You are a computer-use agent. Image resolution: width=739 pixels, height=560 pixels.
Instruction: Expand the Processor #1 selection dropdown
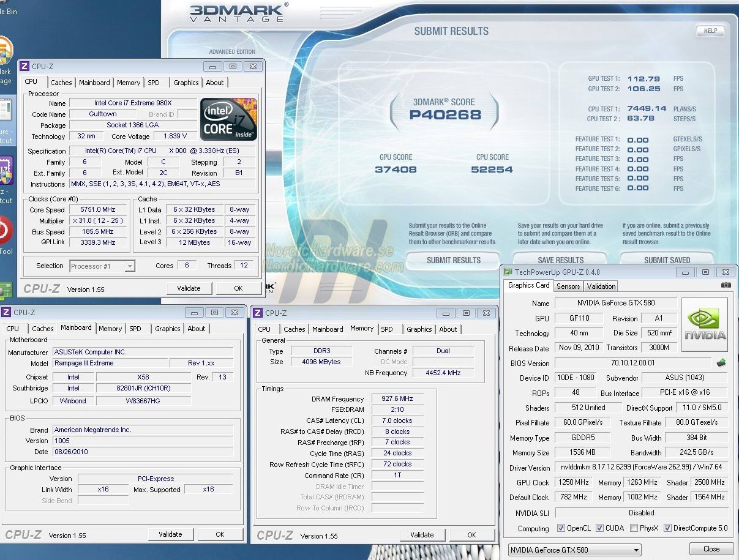click(x=129, y=266)
